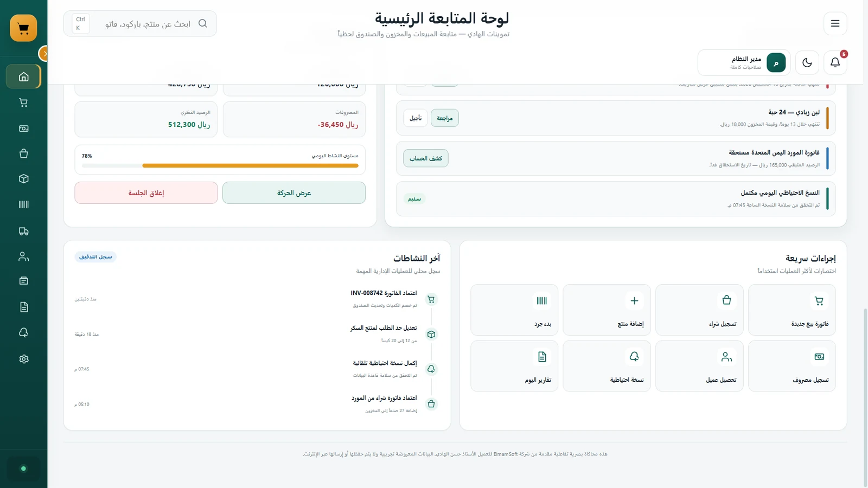Start إضافة منتج quick action

[x=607, y=310]
